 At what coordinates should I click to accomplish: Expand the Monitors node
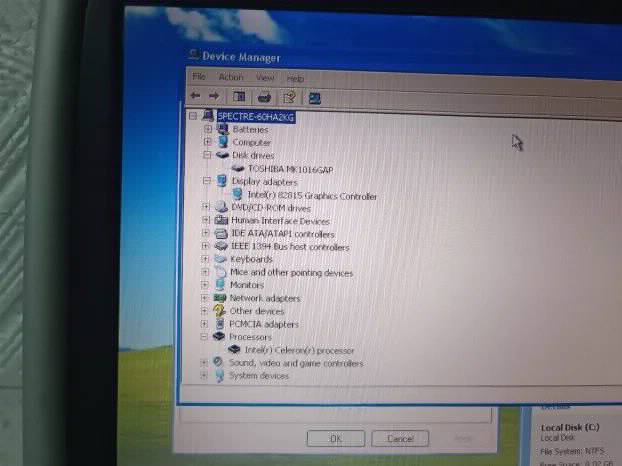tap(205, 285)
